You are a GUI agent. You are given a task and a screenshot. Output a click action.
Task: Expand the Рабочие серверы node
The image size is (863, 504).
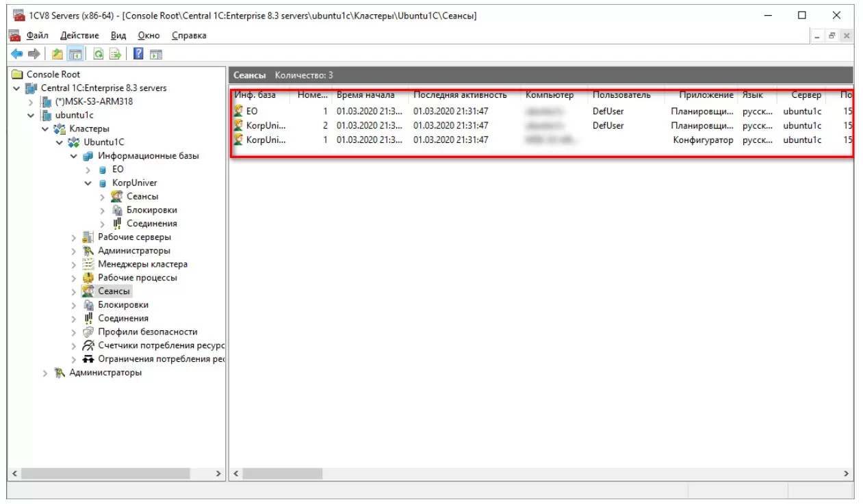coord(74,237)
